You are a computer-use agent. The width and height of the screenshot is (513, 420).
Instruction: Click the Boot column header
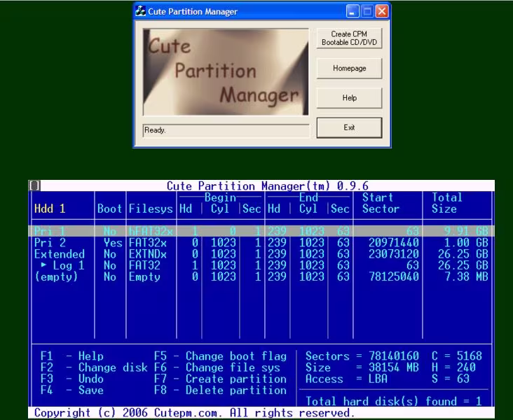(x=109, y=209)
